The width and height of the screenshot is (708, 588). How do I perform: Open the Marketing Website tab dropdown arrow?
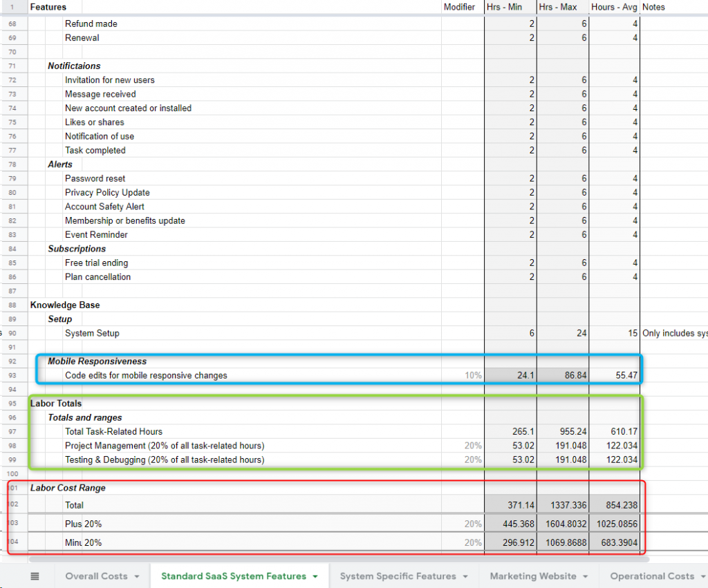pyautogui.click(x=585, y=576)
